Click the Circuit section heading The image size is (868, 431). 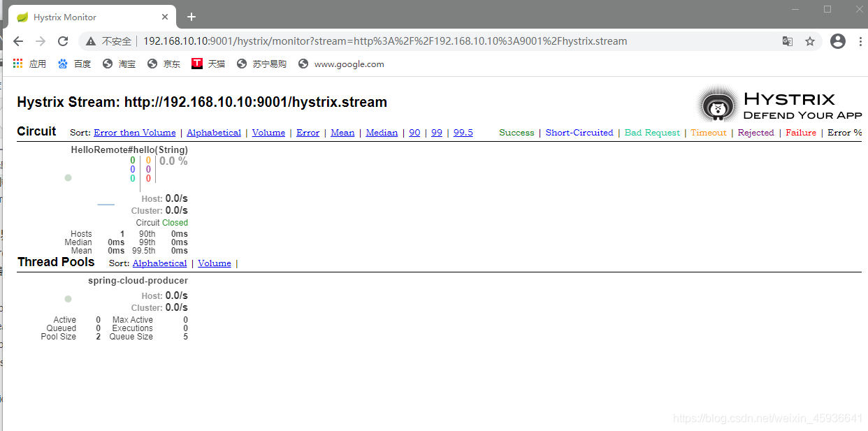tap(36, 131)
